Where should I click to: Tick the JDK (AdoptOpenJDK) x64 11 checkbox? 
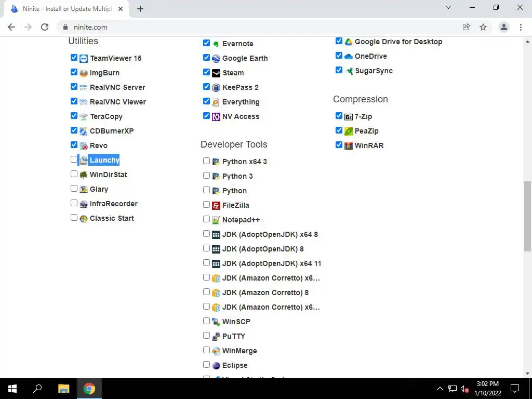pos(206,263)
